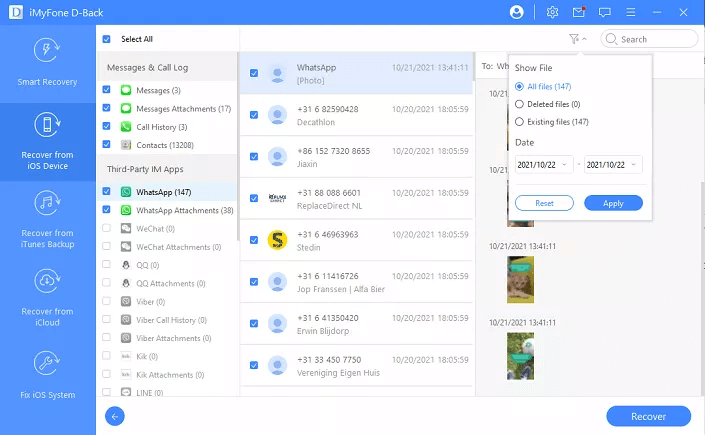Uncheck WhatsApp Attachments (38) checkbox

point(107,210)
